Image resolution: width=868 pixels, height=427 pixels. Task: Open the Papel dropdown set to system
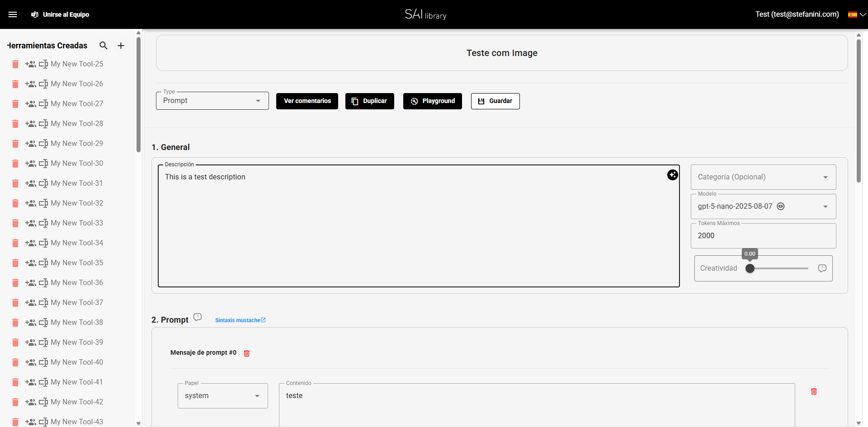[x=222, y=396]
